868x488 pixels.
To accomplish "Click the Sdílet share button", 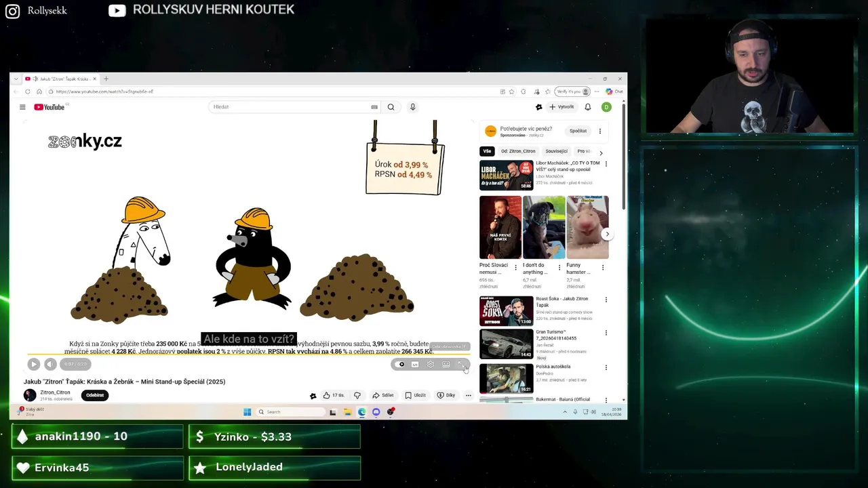I will click(383, 395).
